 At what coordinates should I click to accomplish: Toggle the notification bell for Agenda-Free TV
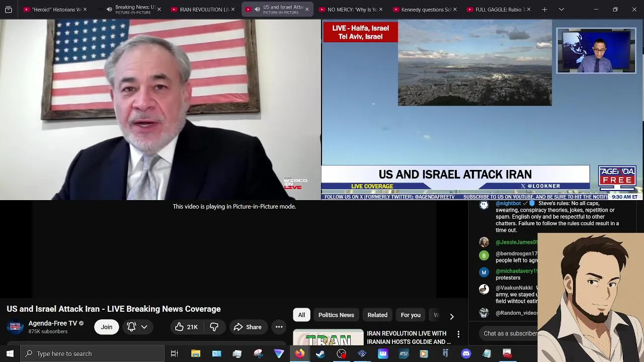pos(131,327)
